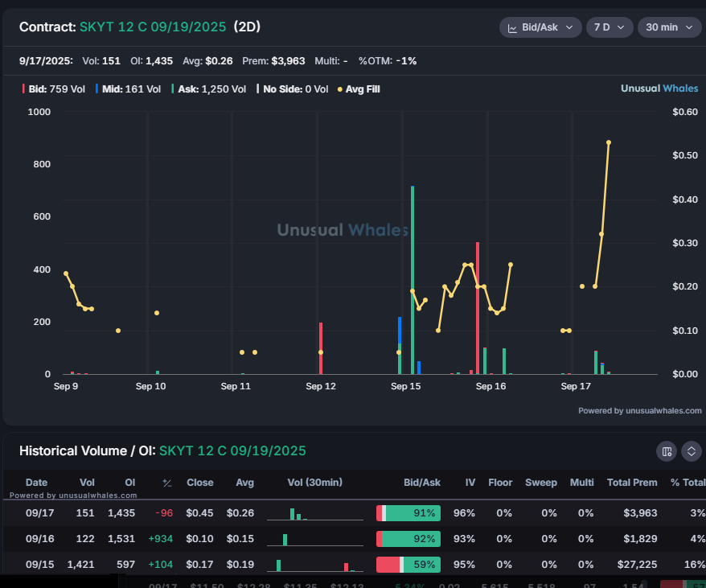The image size is (706, 588).
Task: Click the highest Avg Fill point on Sep 17
Action: coord(609,142)
